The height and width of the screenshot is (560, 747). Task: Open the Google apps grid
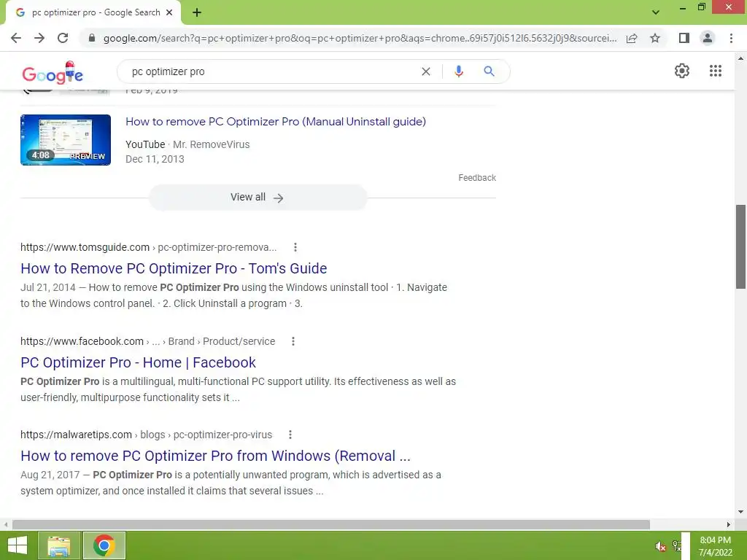pos(715,71)
